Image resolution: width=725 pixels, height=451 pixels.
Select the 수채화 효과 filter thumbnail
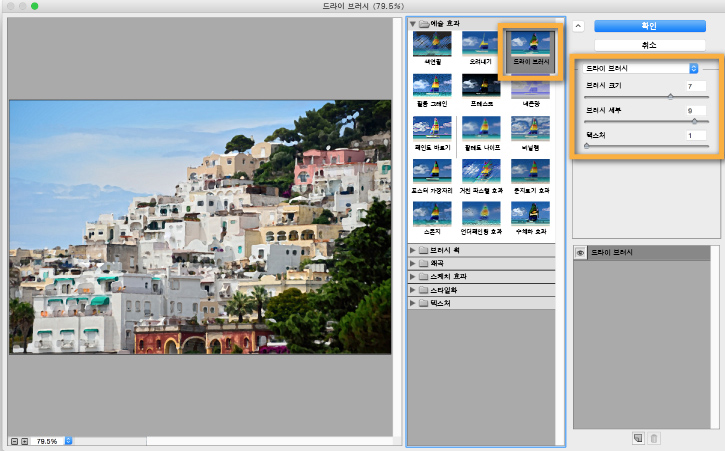(530, 213)
